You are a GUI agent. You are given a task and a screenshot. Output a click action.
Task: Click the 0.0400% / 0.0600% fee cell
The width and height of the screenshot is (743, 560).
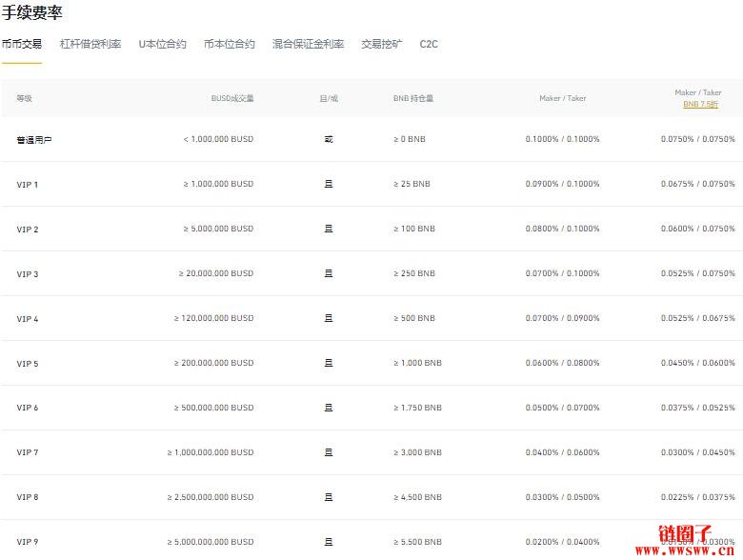(562, 452)
